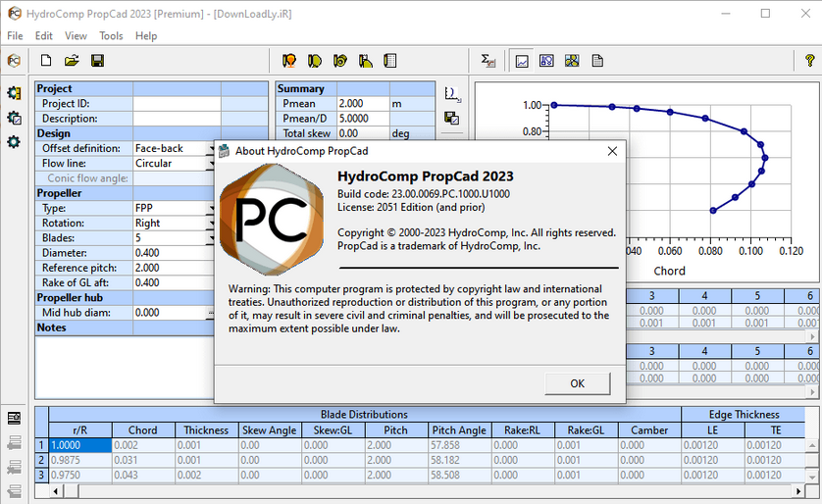
Task: Click the Total skew value 0.00
Action: point(363,133)
